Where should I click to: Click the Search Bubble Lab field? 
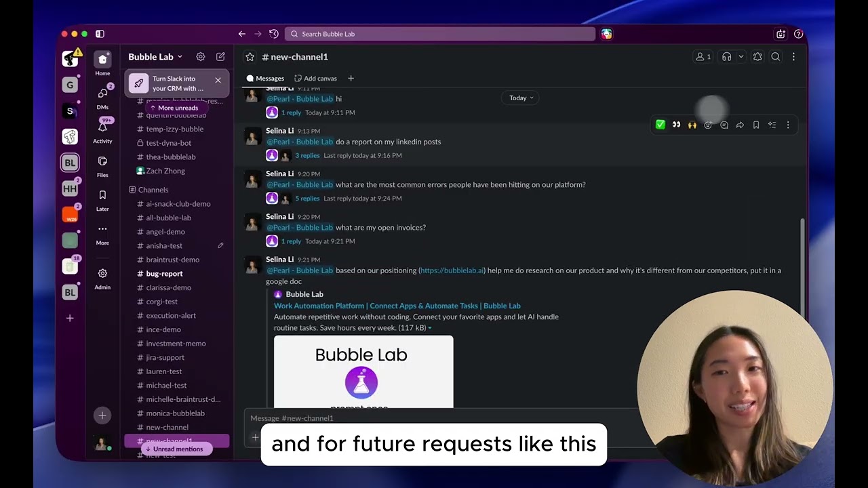tap(440, 34)
